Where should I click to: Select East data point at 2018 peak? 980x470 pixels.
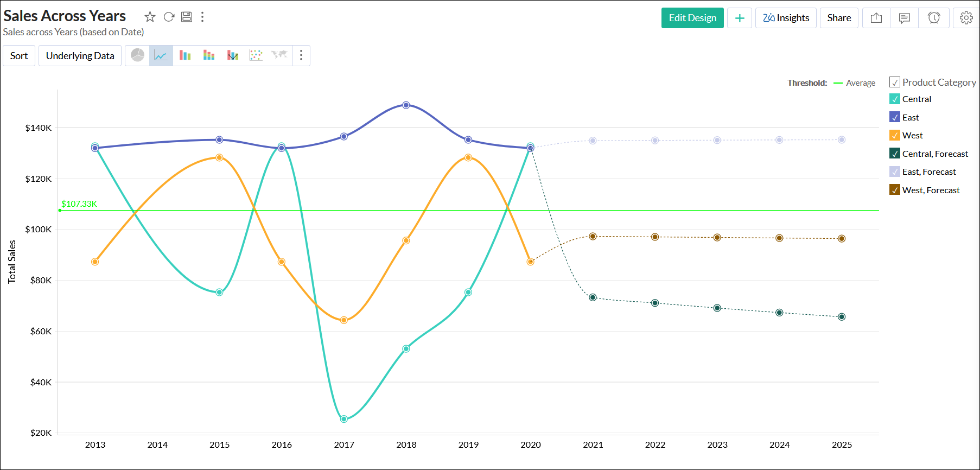point(406,105)
